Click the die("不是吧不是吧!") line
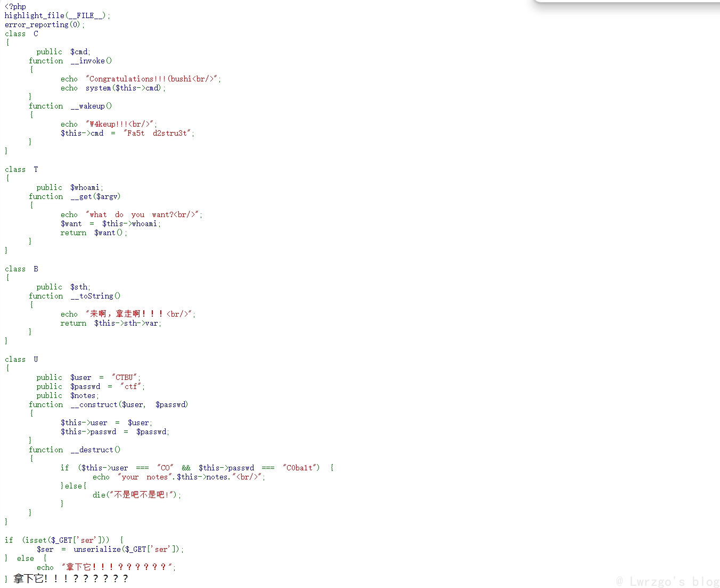This screenshot has height=588, width=720. click(x=137, y=495)
